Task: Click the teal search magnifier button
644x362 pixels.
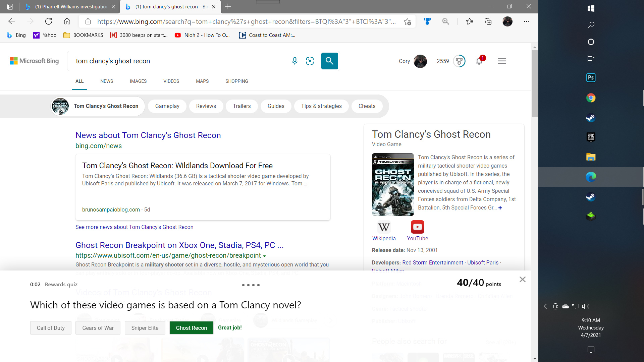Action: (329, 61)
